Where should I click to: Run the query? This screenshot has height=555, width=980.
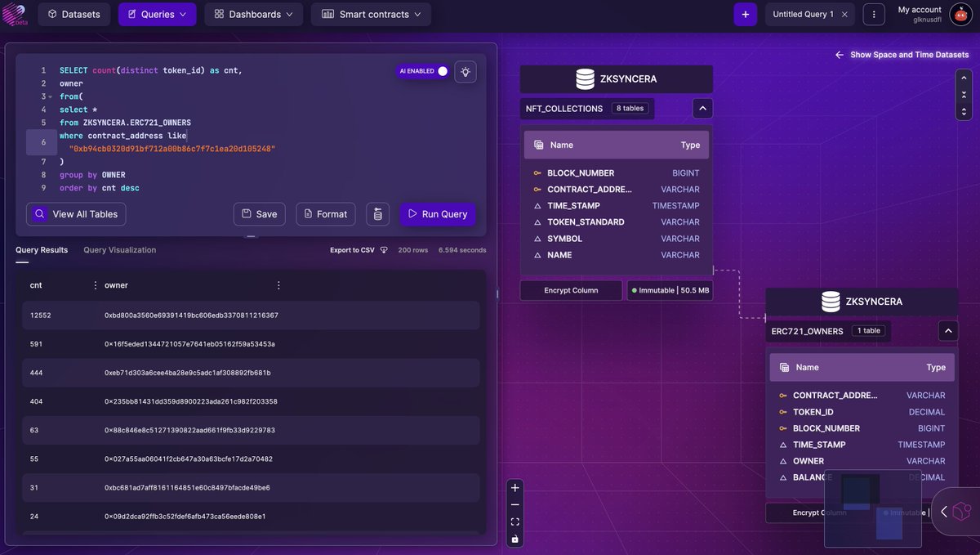[438, 214]
